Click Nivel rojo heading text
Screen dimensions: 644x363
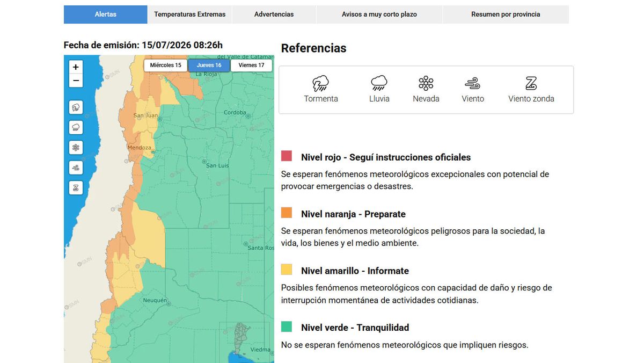pyautogui.click(x=386, y=157)
